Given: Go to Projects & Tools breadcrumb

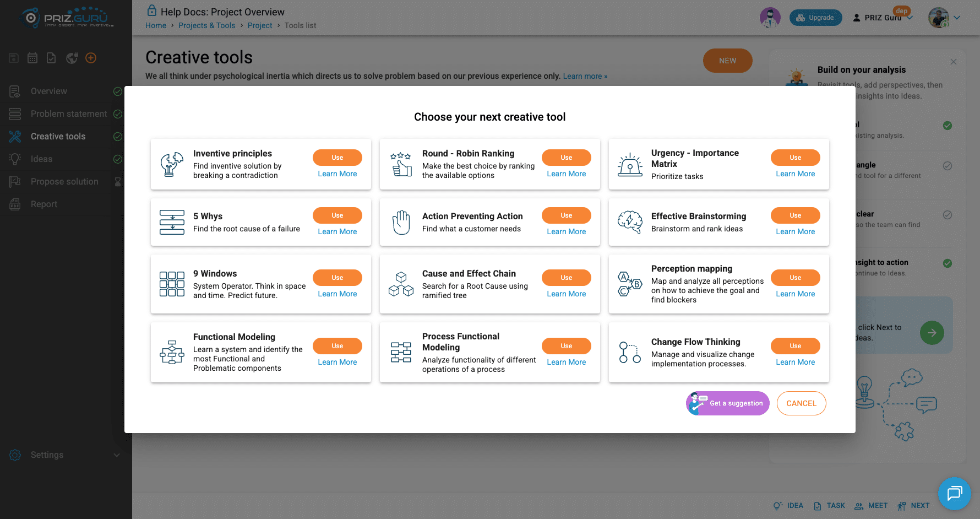Looking at the screenshot, I should click(x=206, y=25).
